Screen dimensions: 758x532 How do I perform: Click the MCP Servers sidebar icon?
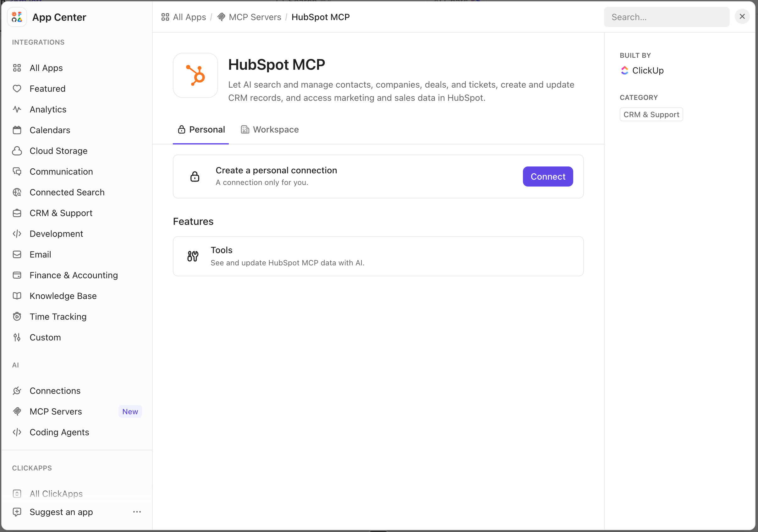click(x=17, y=411)
